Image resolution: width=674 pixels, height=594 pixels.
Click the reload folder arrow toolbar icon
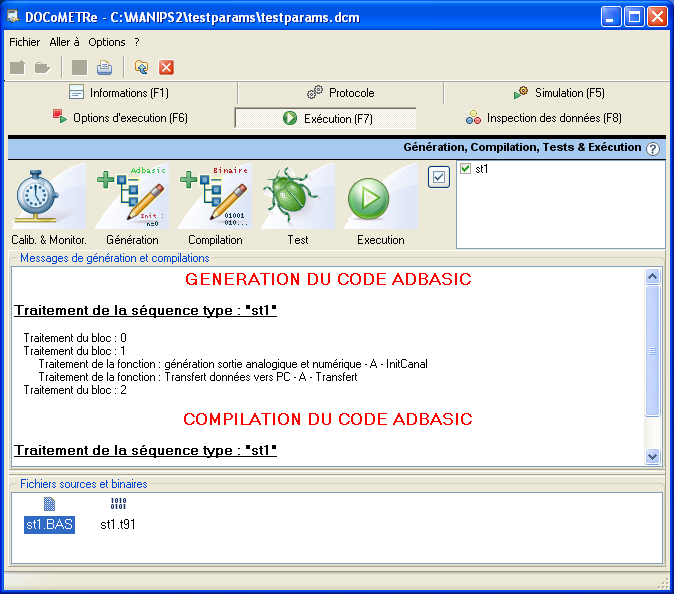pos(141,67)
